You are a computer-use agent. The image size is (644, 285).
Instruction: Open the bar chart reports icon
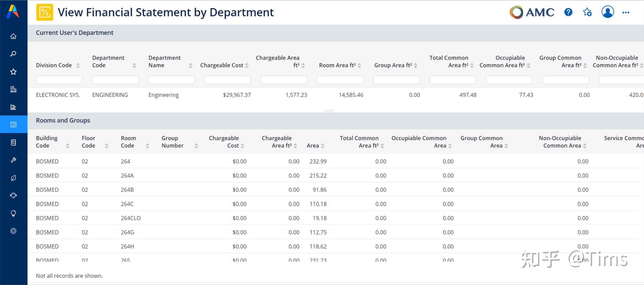coord(13,107)
